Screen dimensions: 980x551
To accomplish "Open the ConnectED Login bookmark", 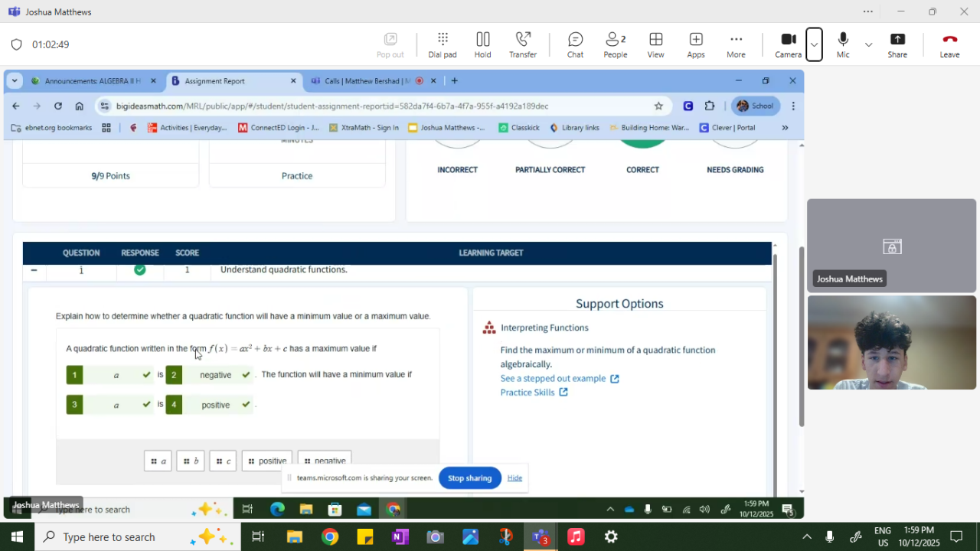I will coord(279,128).
